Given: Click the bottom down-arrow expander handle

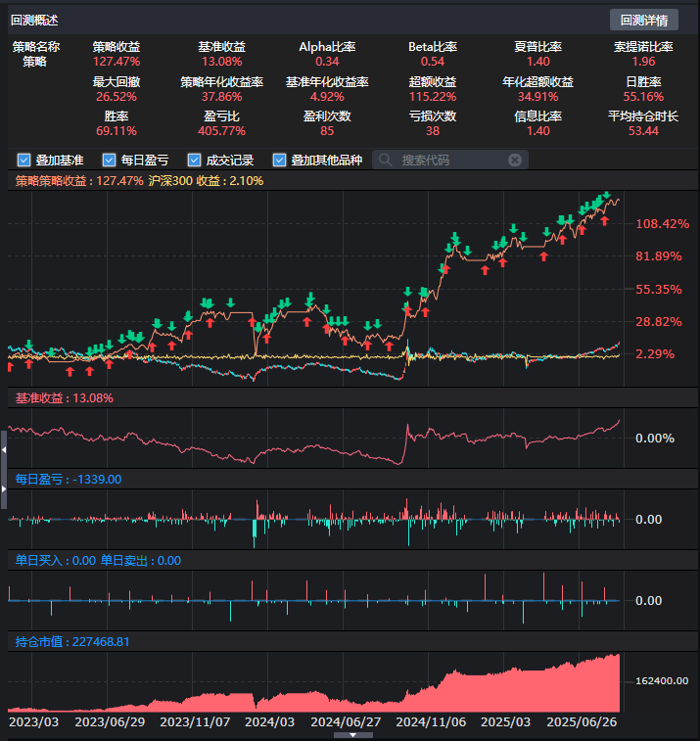Looking at the screenshot, I should pyautogui.click(x=353, y=735).
